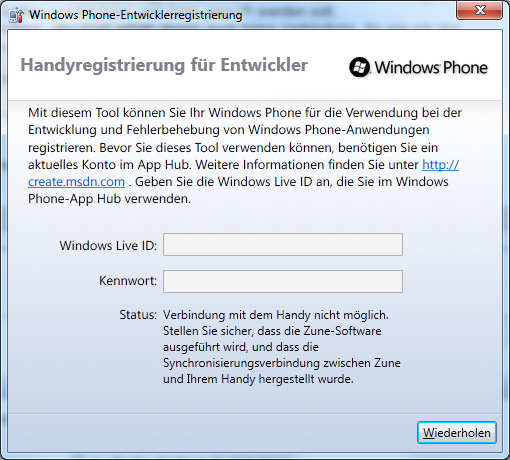Click the Wiederholen button

457,433
